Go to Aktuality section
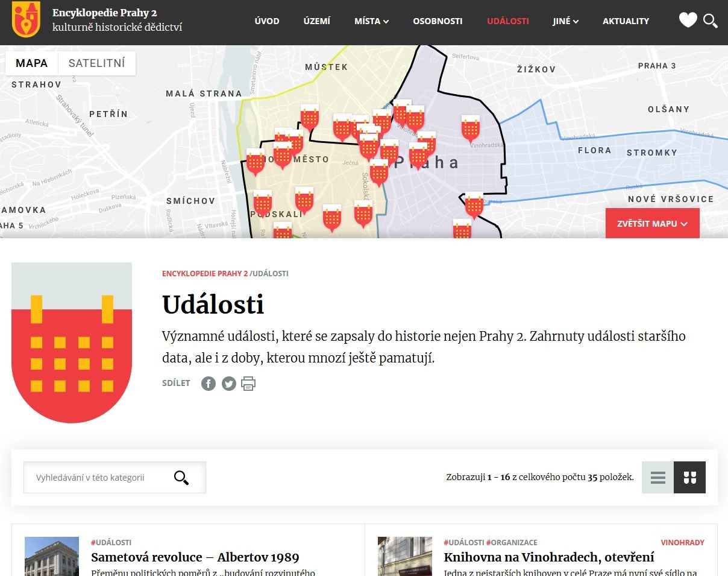Screen dimensions: 728x576 coord(626,21)
